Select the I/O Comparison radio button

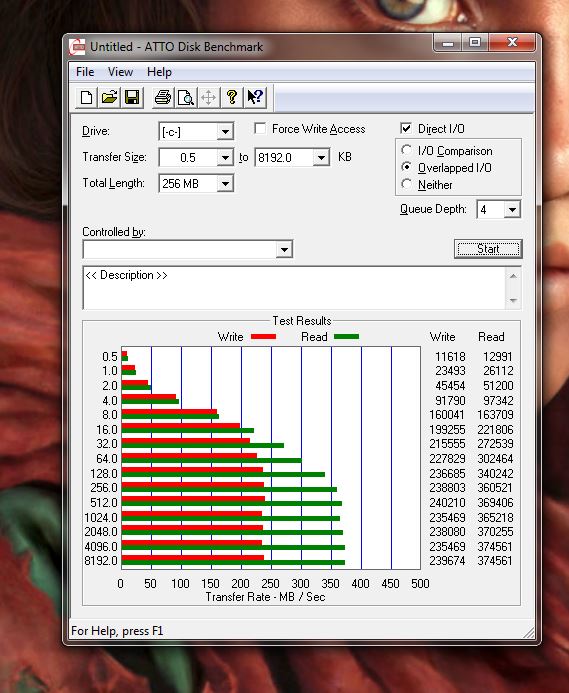tap(406, 150)
